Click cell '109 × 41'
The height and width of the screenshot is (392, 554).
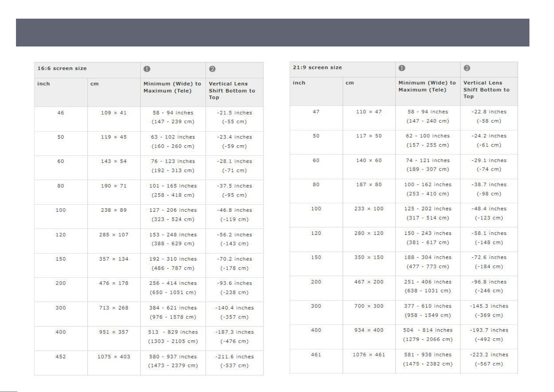114,113
